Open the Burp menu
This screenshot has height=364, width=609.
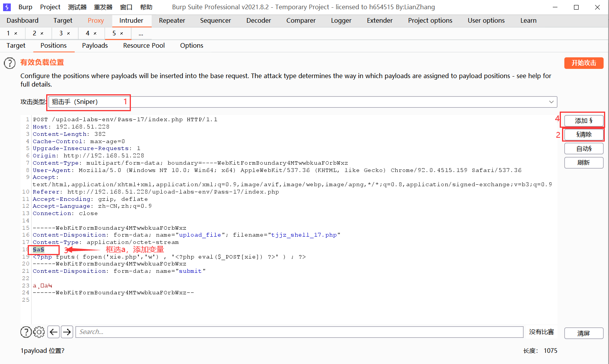[x=25, y=7]
